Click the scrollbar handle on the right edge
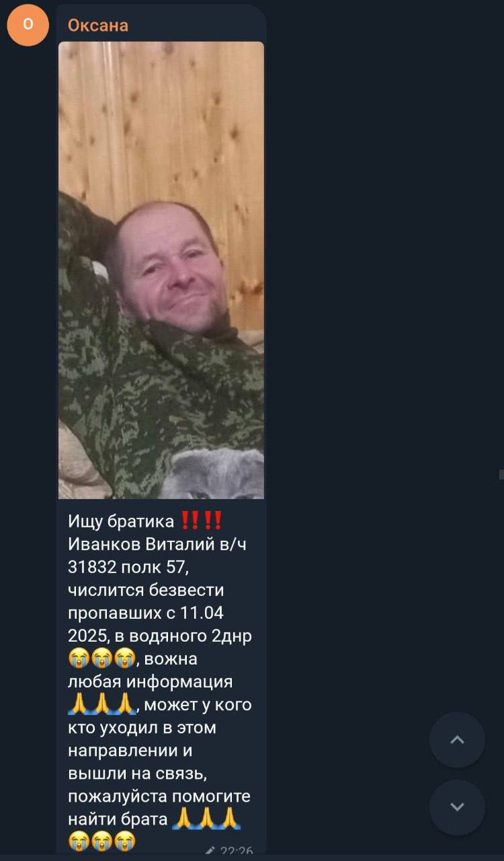 [x=501, y=474]
